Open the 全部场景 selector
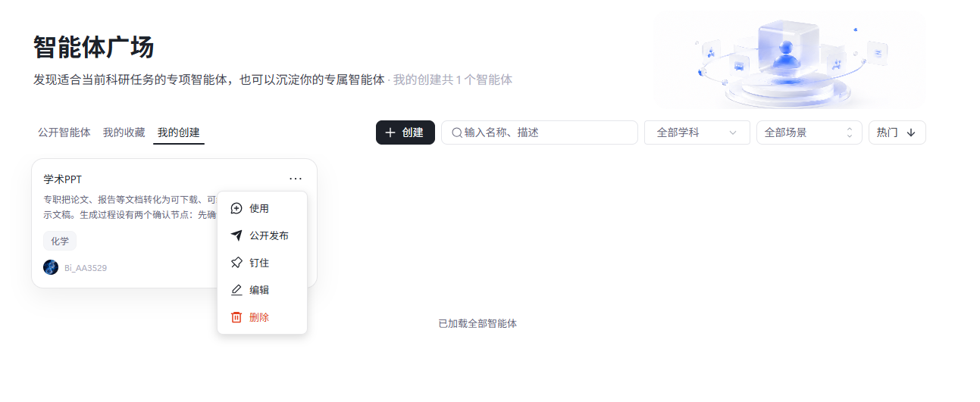The image size is (980, 402). pos(809,132)
